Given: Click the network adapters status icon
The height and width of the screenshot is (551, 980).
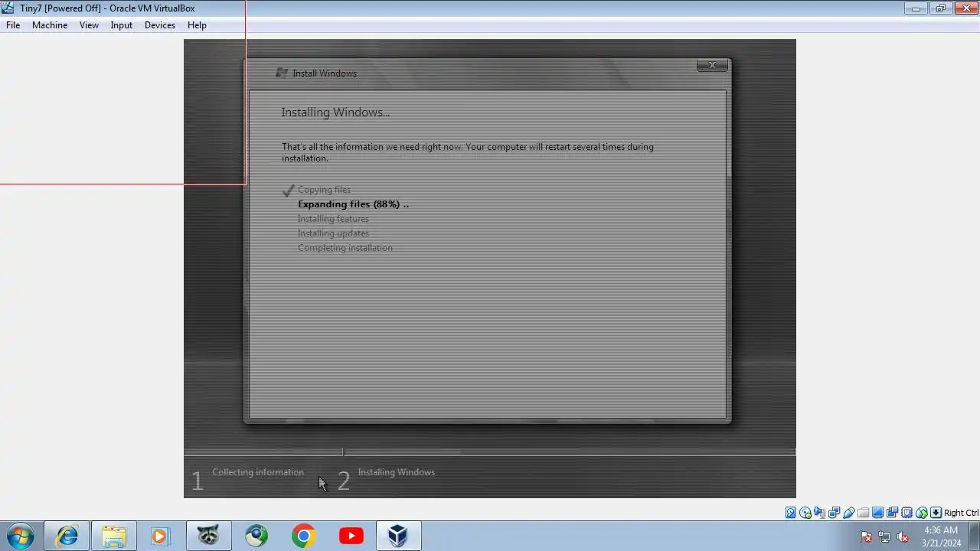Looking at the screenshot, I should (x=835, y=513).
